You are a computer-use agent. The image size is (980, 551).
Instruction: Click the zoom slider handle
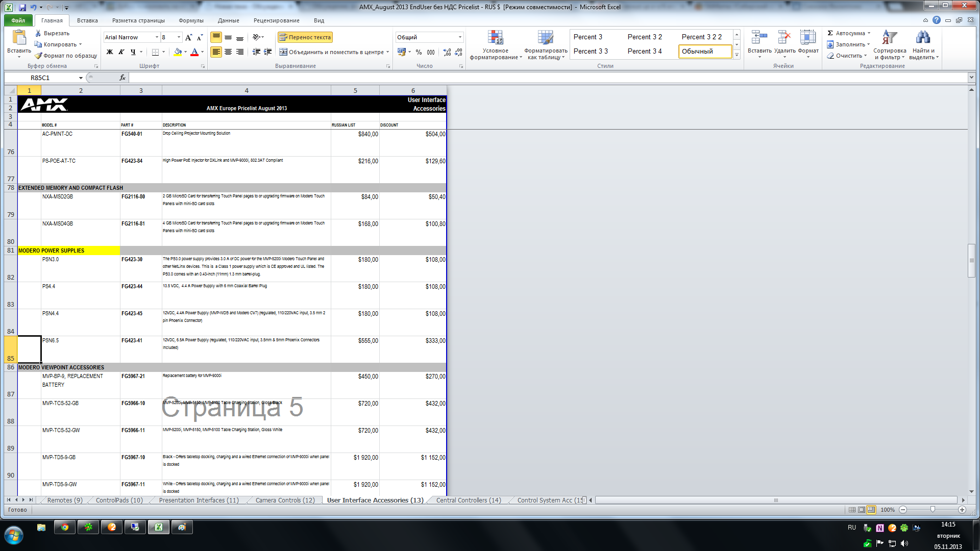point(933,510)
